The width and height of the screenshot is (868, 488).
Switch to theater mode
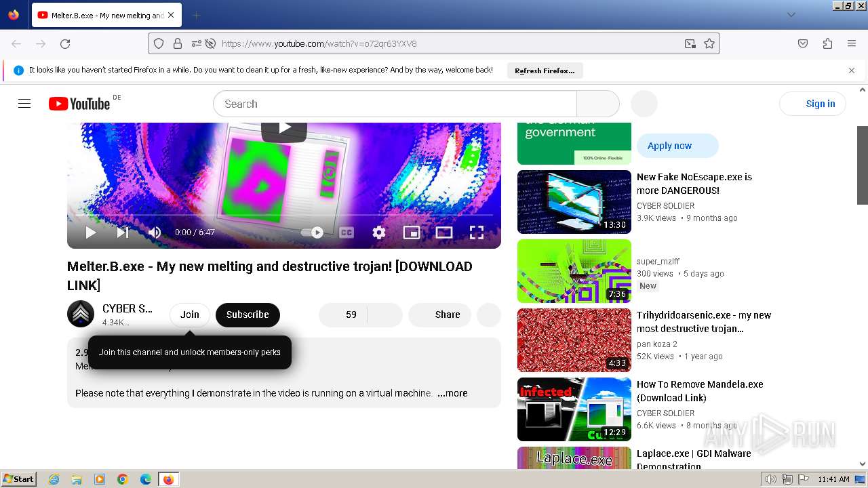click(x=443, y=232)
